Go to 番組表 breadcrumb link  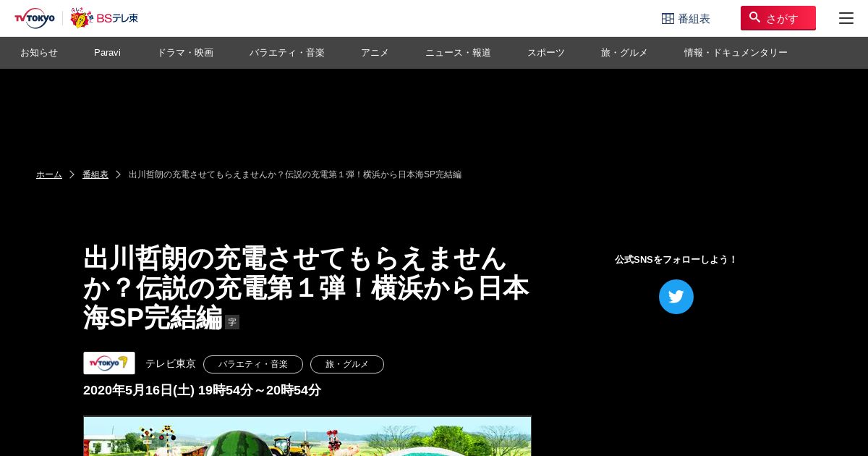tap(95, 174)
